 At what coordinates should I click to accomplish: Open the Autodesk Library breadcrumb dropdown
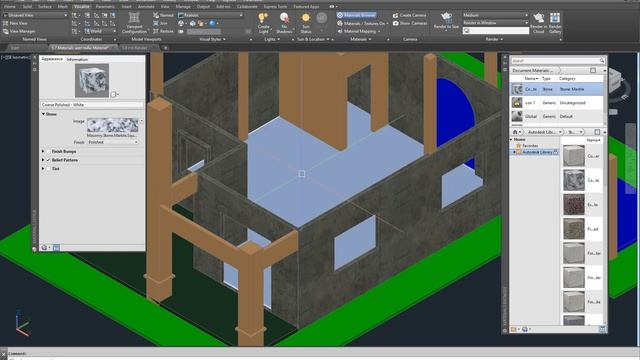click(x=560, y=132)
